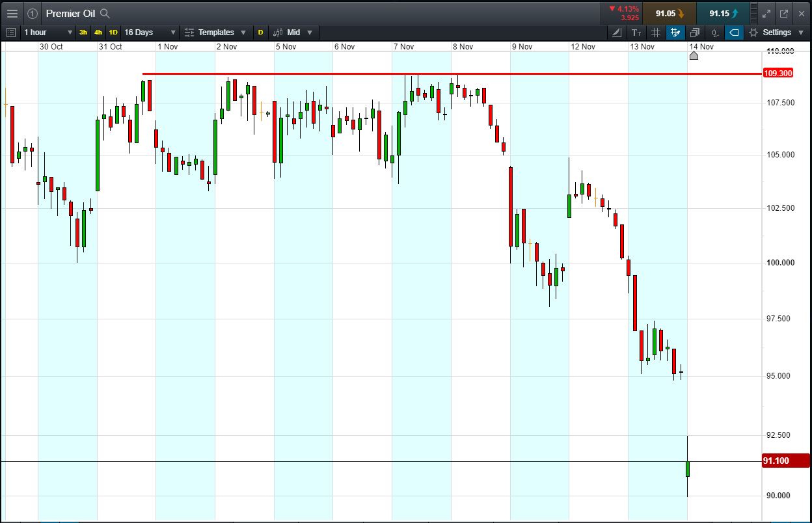
Task: Open the chart list panel icon
Action: 10,32
